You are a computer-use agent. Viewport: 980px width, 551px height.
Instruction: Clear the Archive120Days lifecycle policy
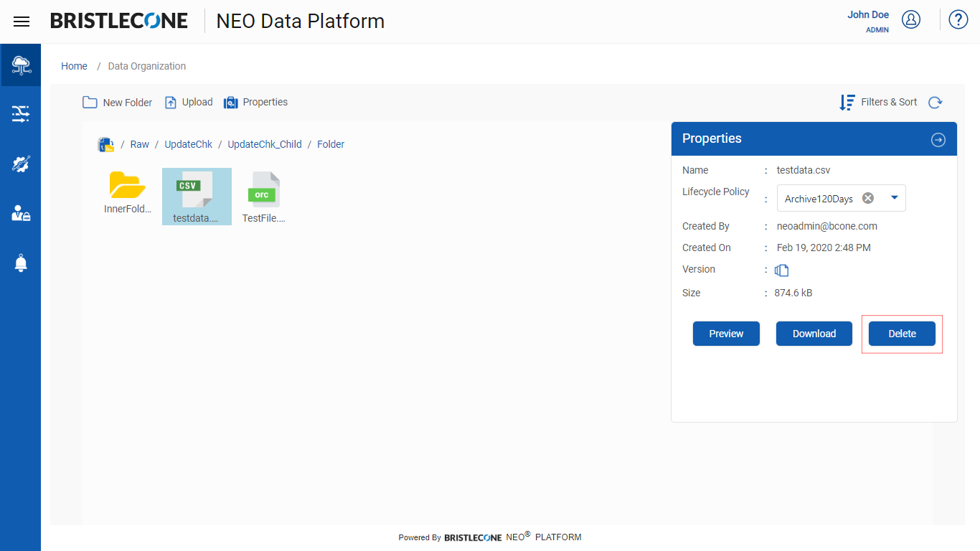pos(868,198)
